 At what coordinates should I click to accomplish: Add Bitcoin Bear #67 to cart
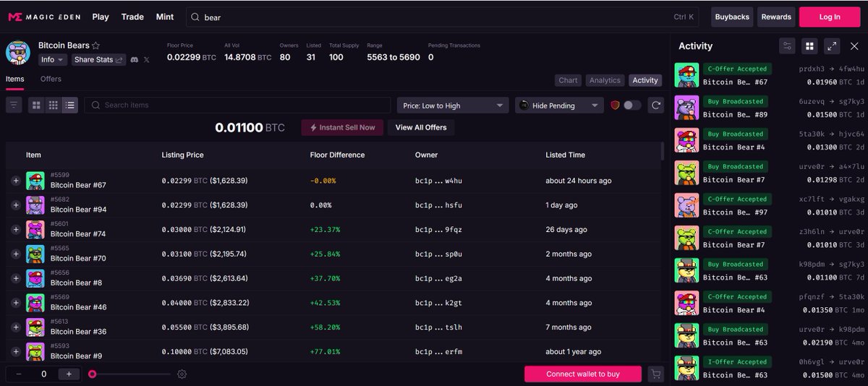16,181
